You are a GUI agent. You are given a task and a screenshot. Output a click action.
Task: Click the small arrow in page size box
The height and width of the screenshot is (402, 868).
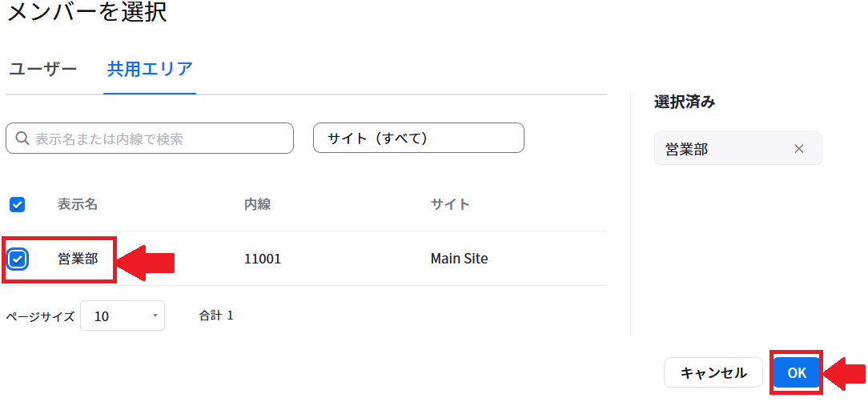point(155,316)
